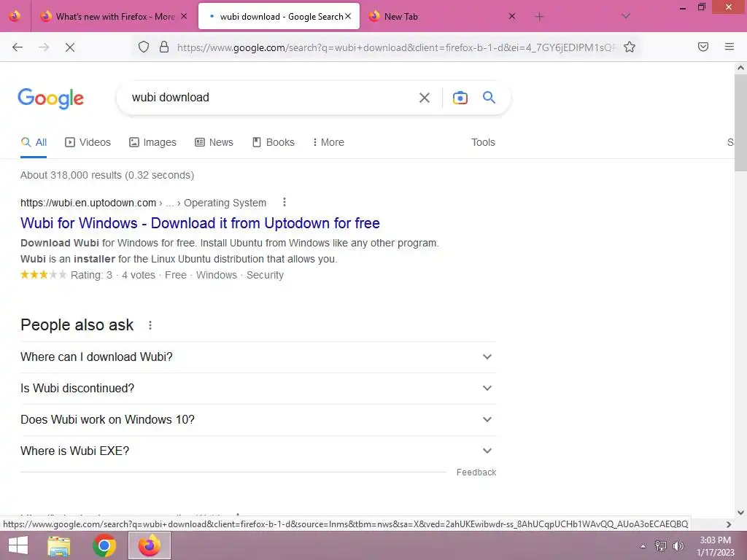Clear the search box text
This screenshot has height=560, width=747.
click(424, 98)
